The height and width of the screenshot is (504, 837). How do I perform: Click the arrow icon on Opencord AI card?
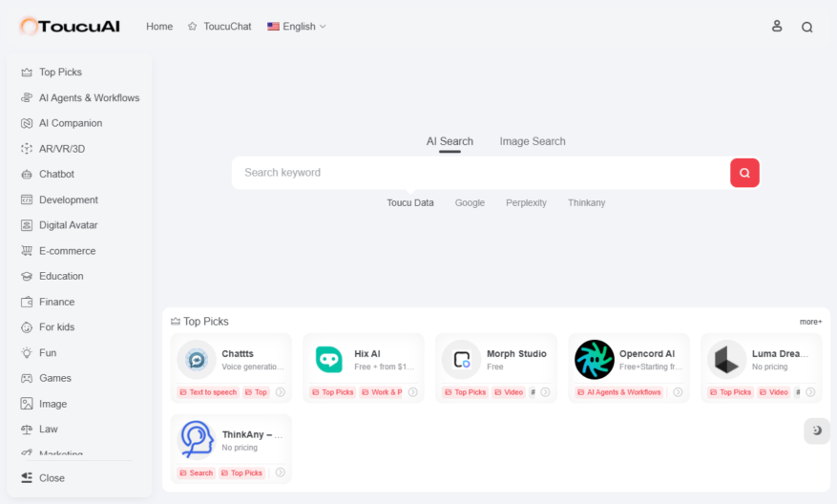(x=678, y=392)
